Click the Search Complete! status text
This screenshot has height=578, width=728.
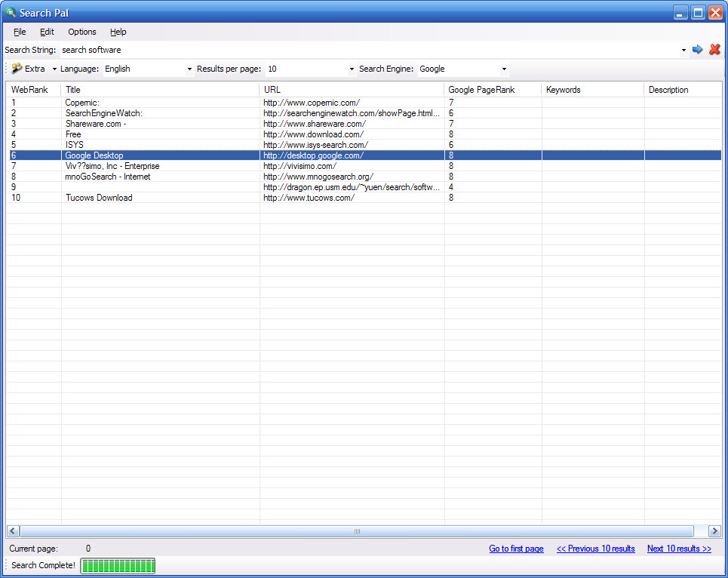click(43, 565)
